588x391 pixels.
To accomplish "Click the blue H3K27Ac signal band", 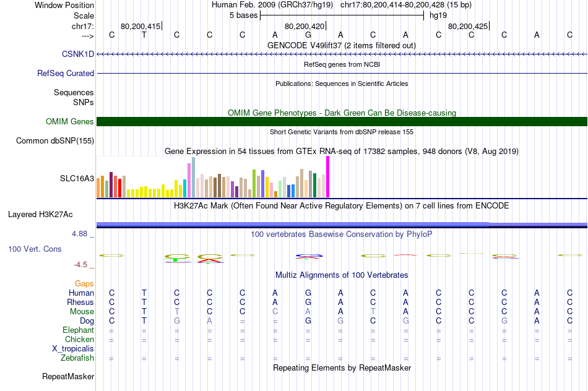I will pos(342,225).
